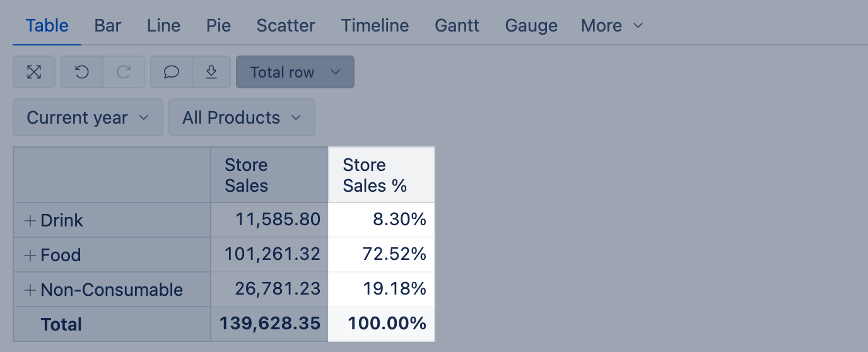Open the Current year filter dropdown

(88, 117)
